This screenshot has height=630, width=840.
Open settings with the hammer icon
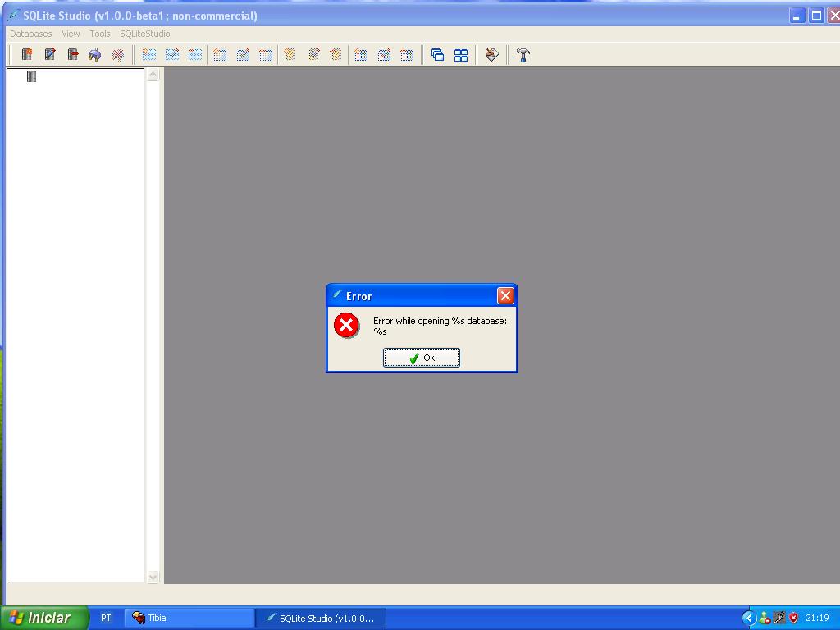click(523, 55)
